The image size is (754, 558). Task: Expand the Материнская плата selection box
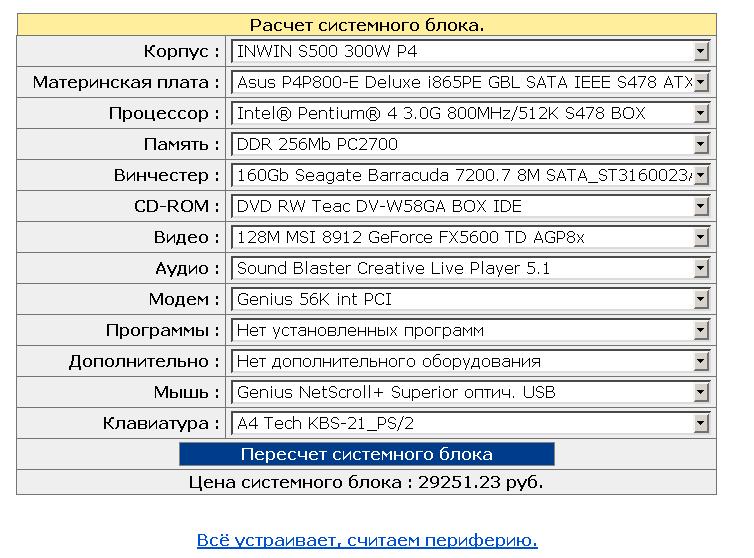[x=470, y=82]
